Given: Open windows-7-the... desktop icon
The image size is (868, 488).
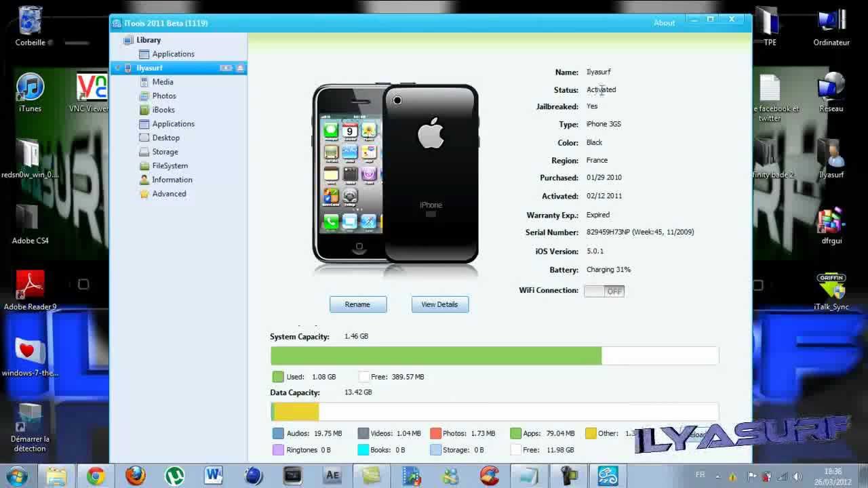Looking at the screenshot, I should tap(30, 357).
